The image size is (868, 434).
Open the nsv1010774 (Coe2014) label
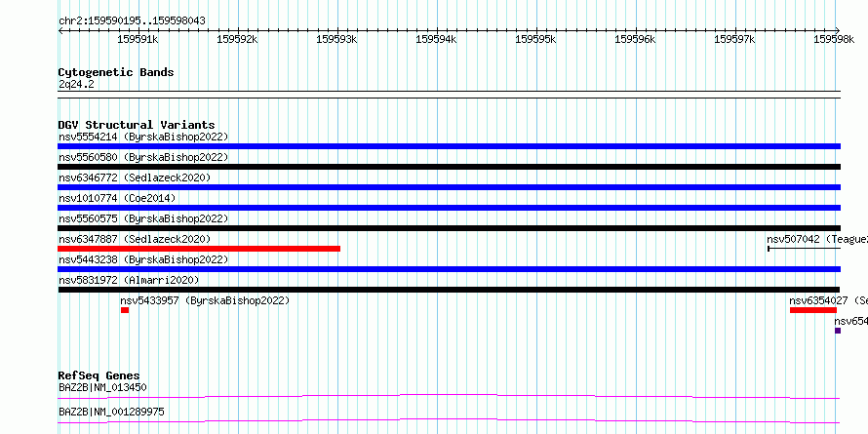pyautogui.click(x=117, y=198)
